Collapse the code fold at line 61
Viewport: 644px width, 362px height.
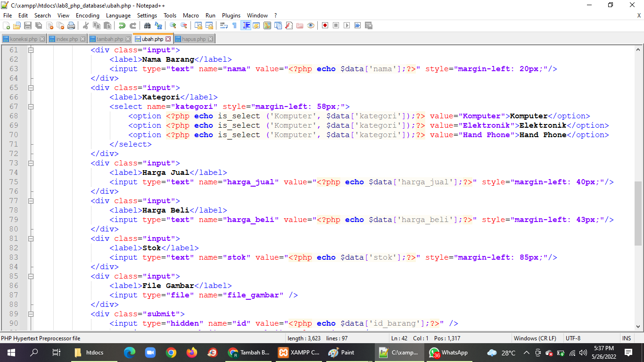pyautogui.click(x=31, y=50)
